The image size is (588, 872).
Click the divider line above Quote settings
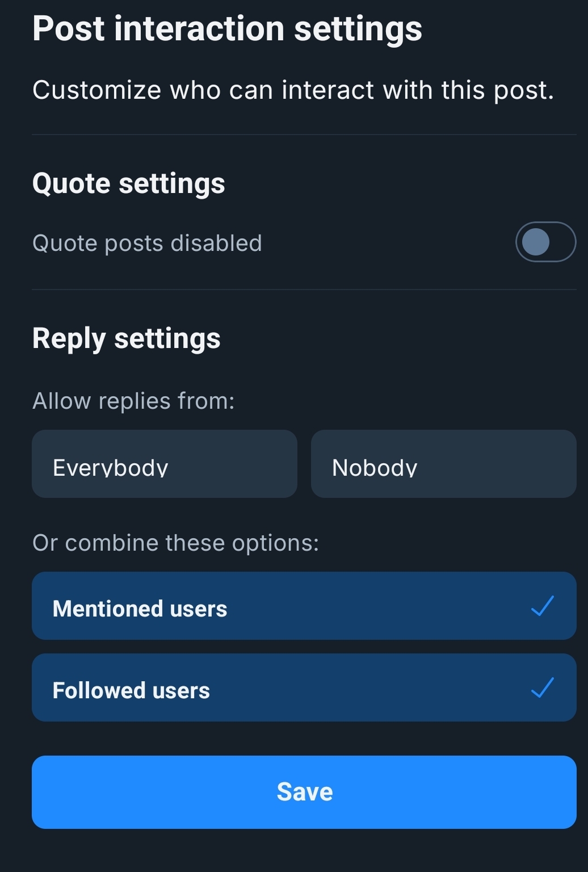tap(304, 135)
